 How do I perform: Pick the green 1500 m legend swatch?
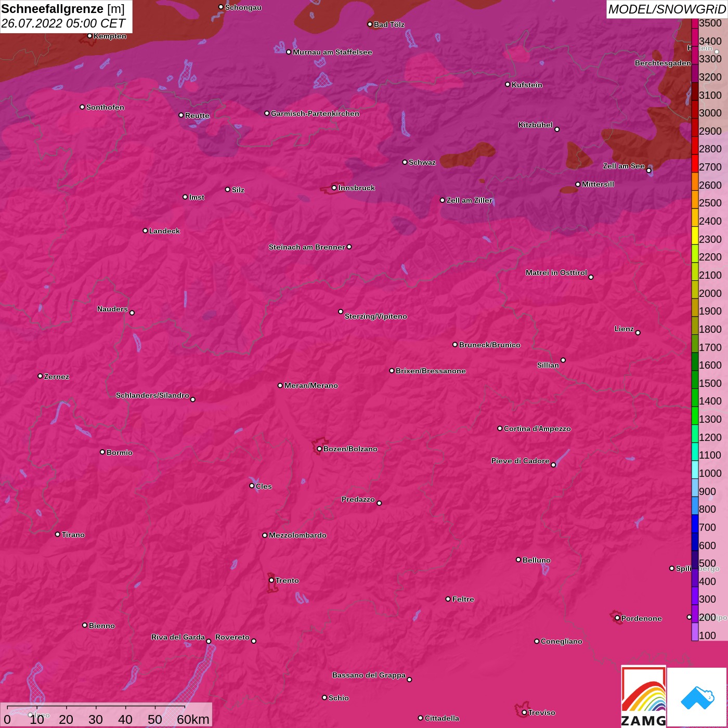(695, 379)
